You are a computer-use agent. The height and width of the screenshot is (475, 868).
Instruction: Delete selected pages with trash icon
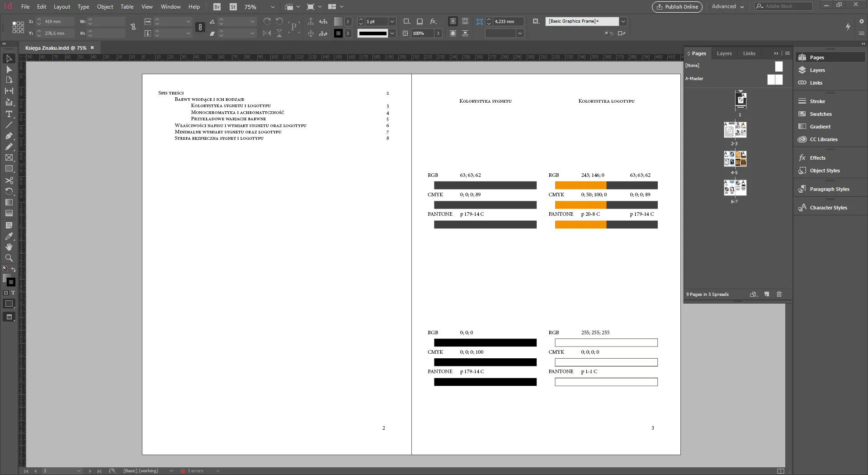click(x=779, y=294)
